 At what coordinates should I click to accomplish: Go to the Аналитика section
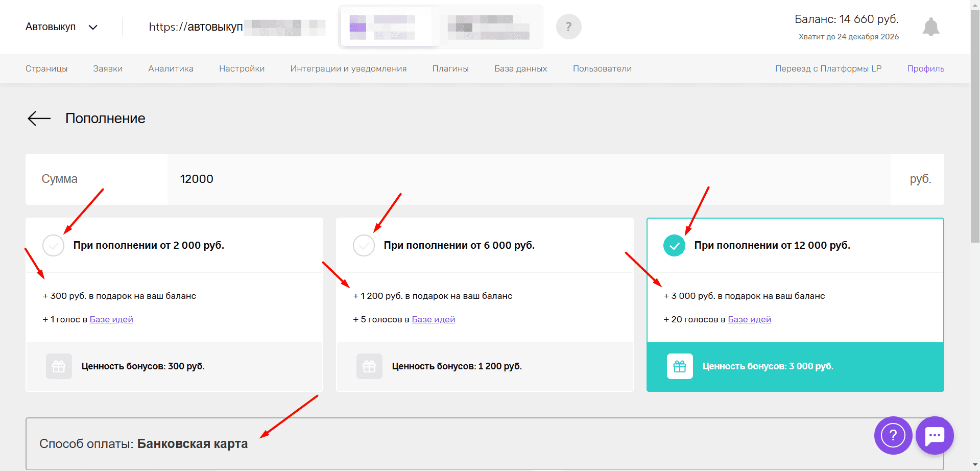click(x=171, y=68)
